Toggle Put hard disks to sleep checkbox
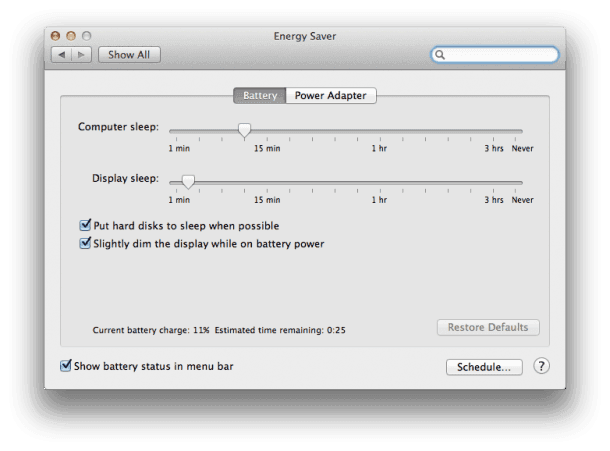 tap(85, 225)
